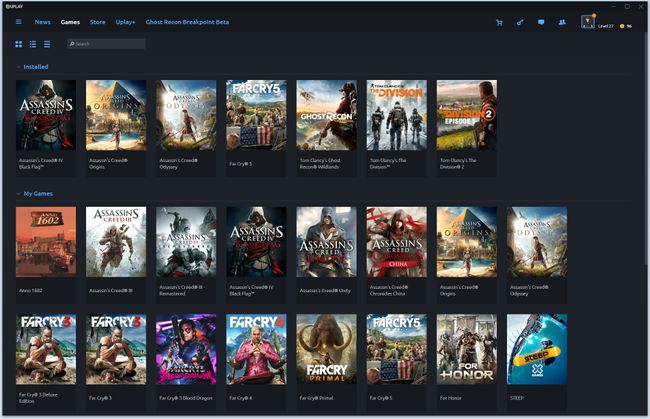This screenshot has width=650, height=419.
Task: Switch to compact list view
Action: coord(47,44)
